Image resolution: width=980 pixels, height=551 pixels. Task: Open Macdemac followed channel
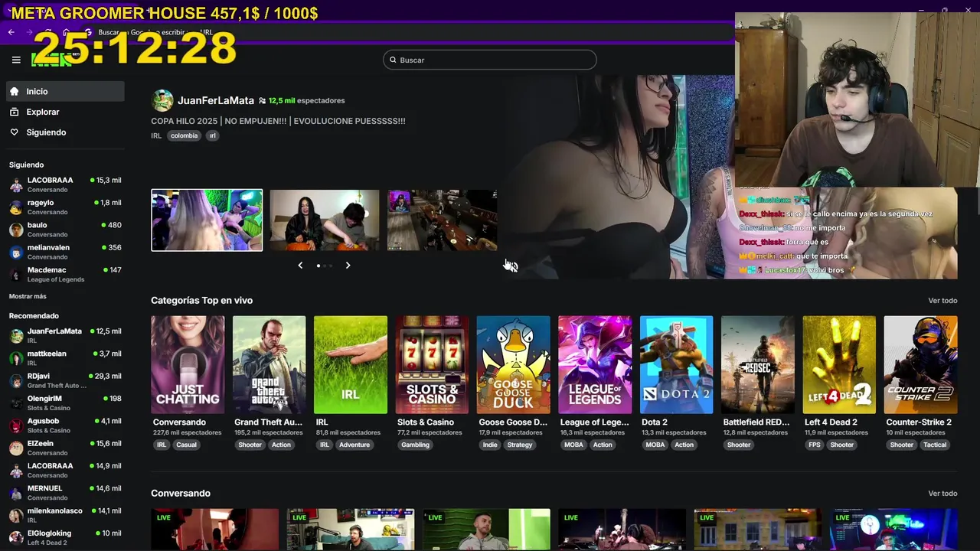tap(65, 274)
